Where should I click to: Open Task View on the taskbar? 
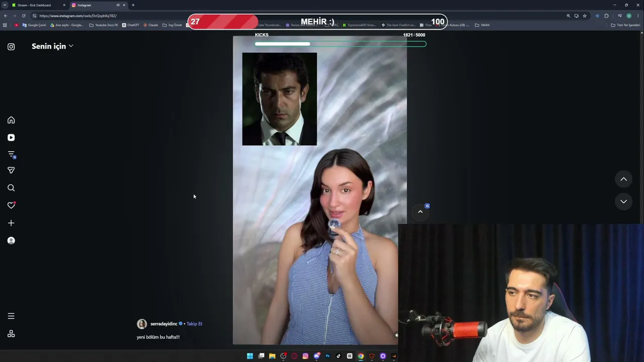(261, 356)
